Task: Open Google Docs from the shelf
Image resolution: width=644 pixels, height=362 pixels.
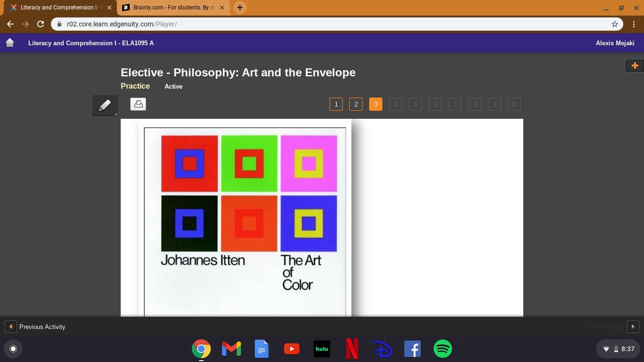Action: click(262, 349)
